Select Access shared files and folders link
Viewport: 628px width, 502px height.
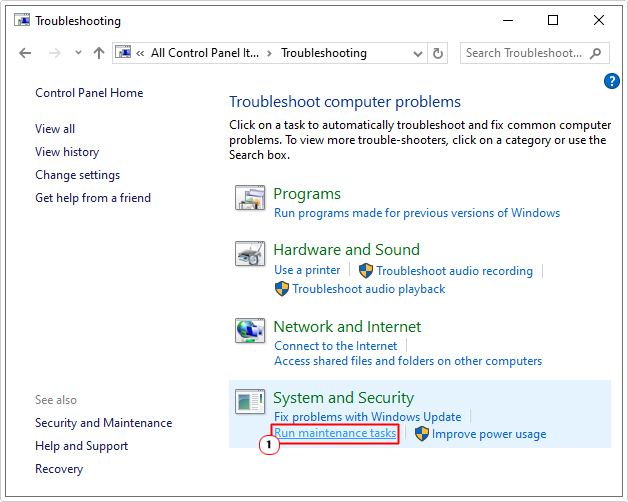408,361
